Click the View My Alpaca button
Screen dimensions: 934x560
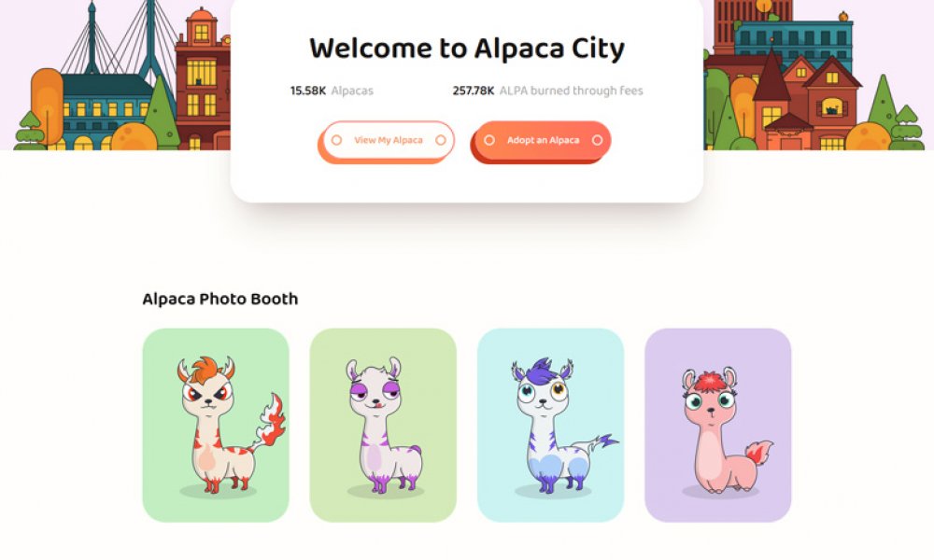[x=387, y=141]
